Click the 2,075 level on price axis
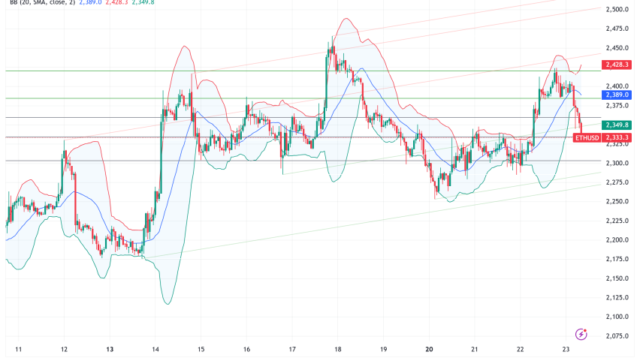Viewport: 640px width, 364px height. [617, 336]
